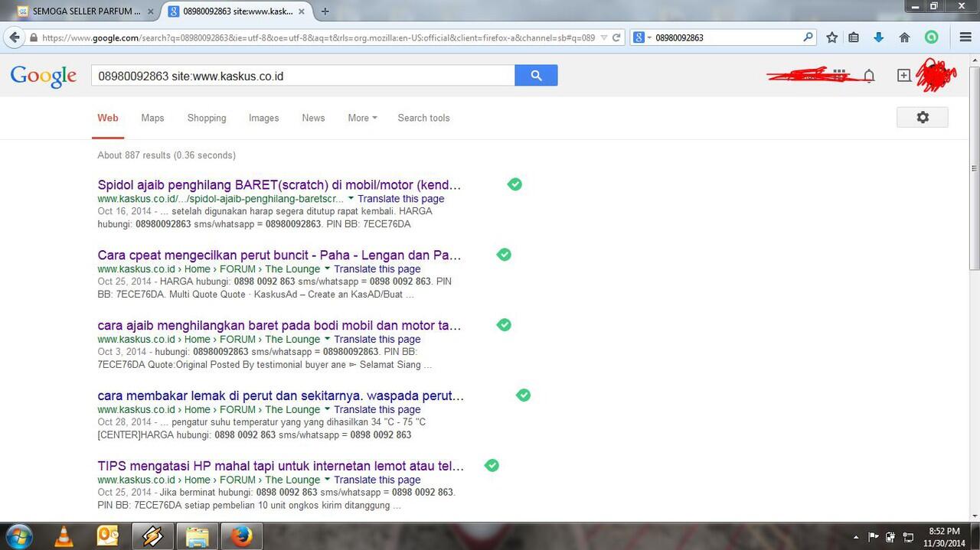The width and height of the screenshot is (980, 550).
Task: Expand cached options arrow for TIPS mengatasi result
Action: 327,480
